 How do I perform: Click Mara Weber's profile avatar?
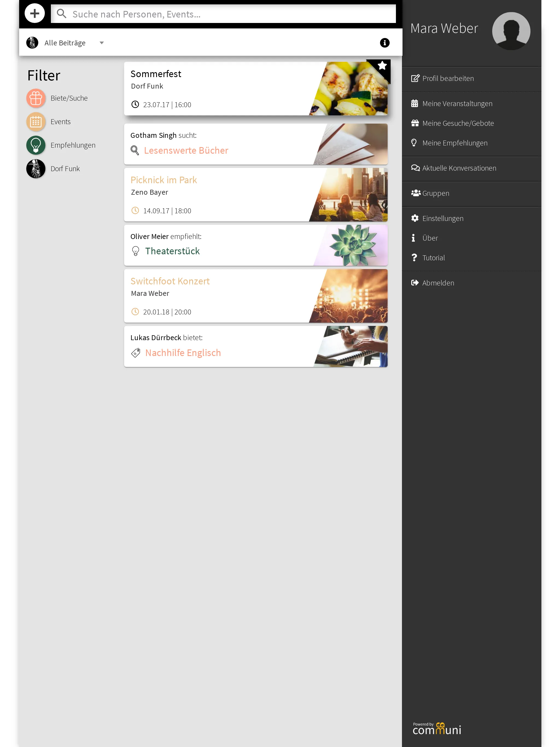pos(511,31)
